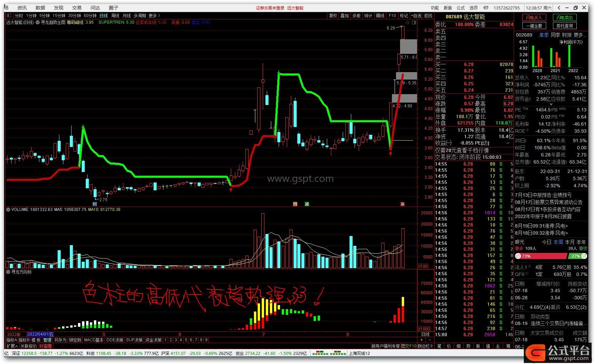This screenshot has width=595, height=364.
Task: Click the 2021 net profit bars
Action: pos(555,57)
